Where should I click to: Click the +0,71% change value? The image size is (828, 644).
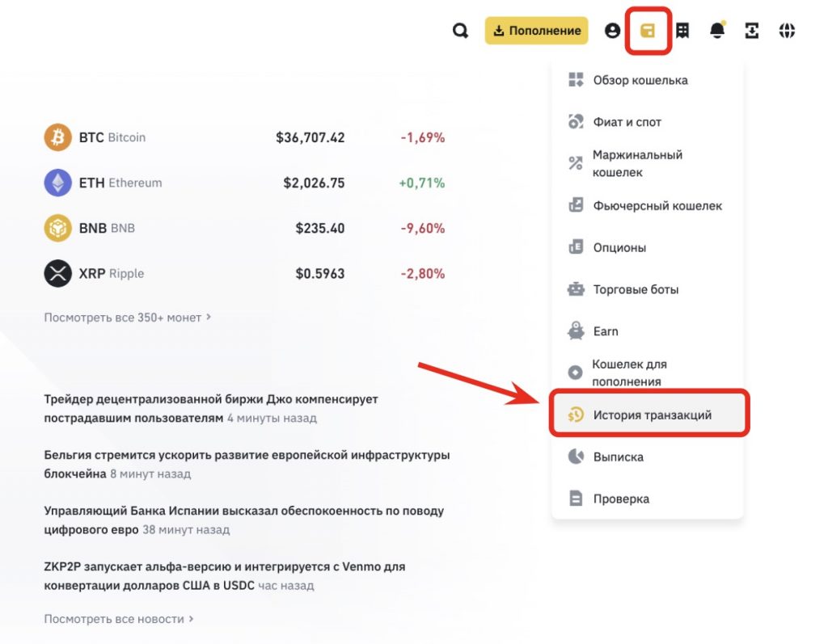tap(421, 183)
